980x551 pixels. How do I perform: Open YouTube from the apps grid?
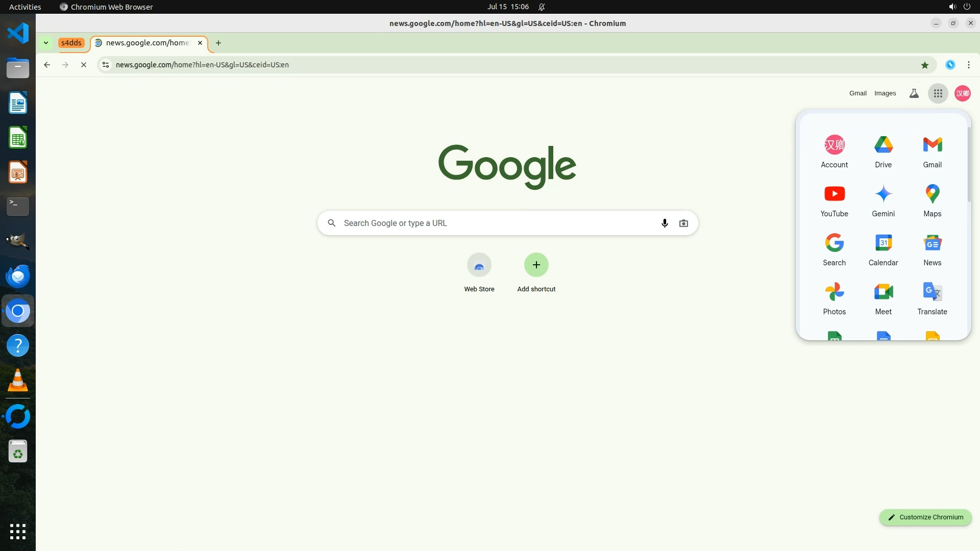(x=834, y=200)
